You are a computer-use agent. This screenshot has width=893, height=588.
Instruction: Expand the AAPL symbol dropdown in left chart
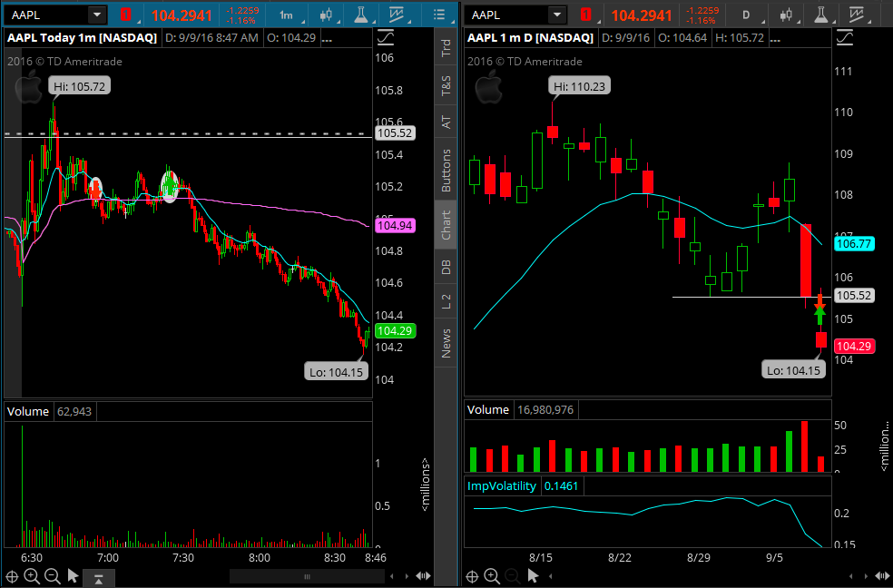(97, 15)
